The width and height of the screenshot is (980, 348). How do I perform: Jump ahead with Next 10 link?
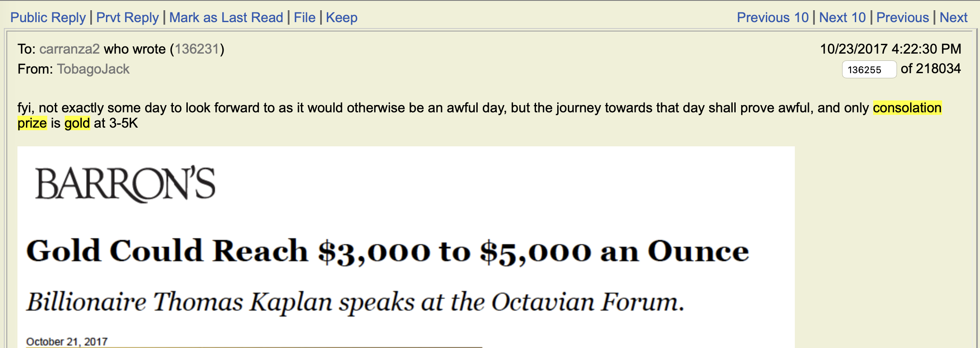(842, 17)
